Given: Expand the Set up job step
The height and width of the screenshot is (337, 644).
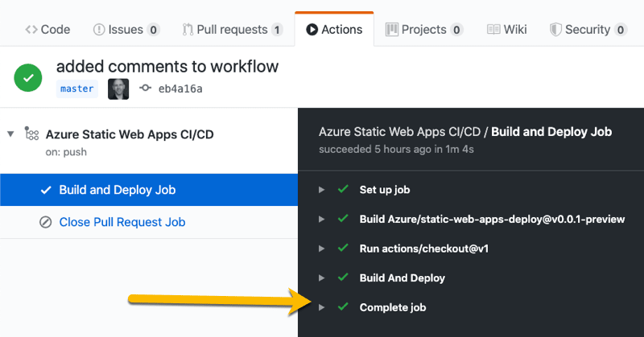Looking at the screenshot, I should pos(321,190).
